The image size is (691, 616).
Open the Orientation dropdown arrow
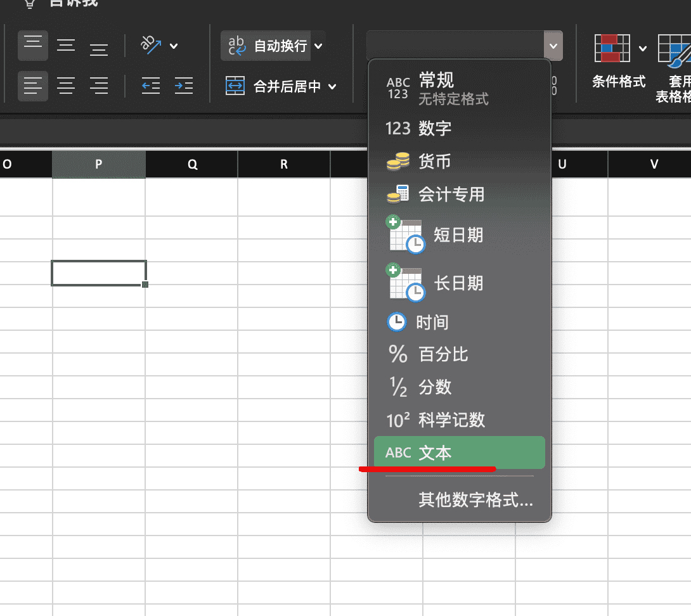coord(174,46)
